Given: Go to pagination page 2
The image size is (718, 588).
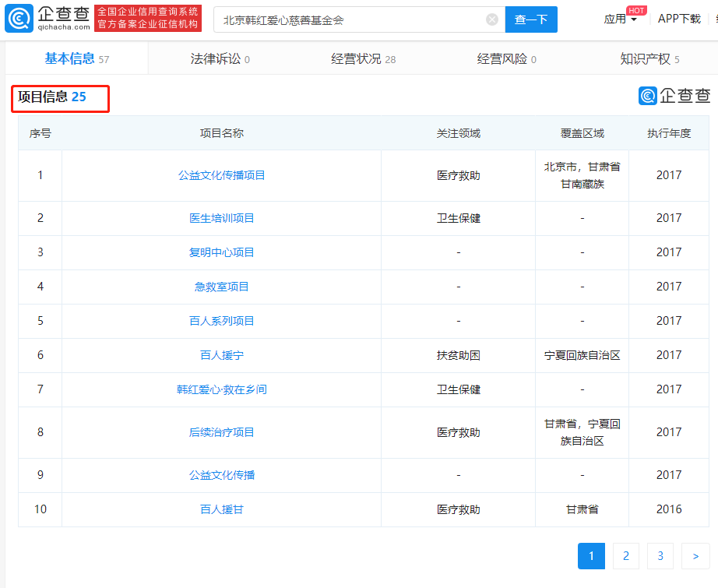Looking at the screenshot, I should [x=626, y=555].
